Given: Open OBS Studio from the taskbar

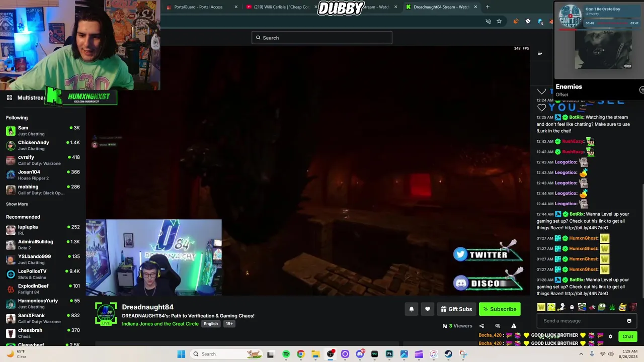Looking at the screenshot, I should pos(330,354).
